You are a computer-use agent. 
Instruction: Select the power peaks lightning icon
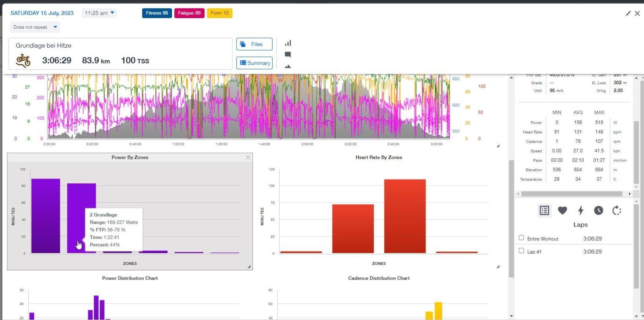[580, 210]
